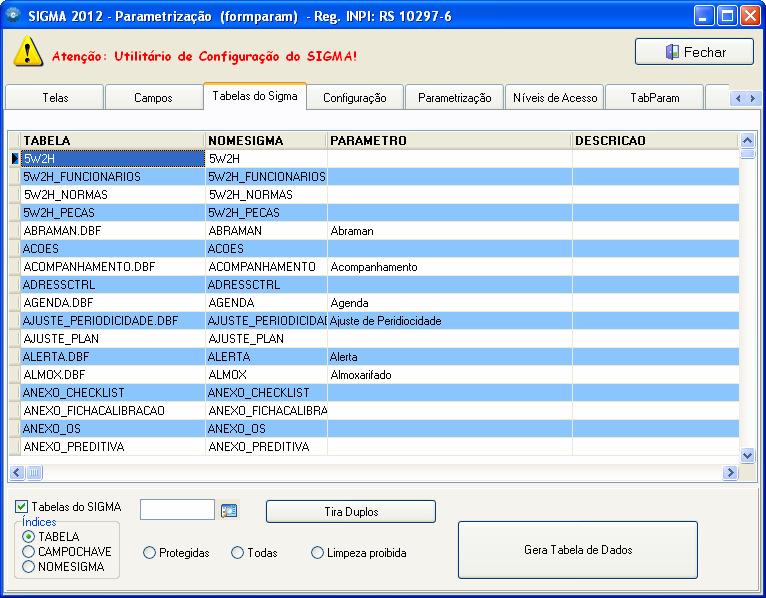Select the ALERTA.DBF table cell
The image size is (766, 598).
click(x=113, y=357)
